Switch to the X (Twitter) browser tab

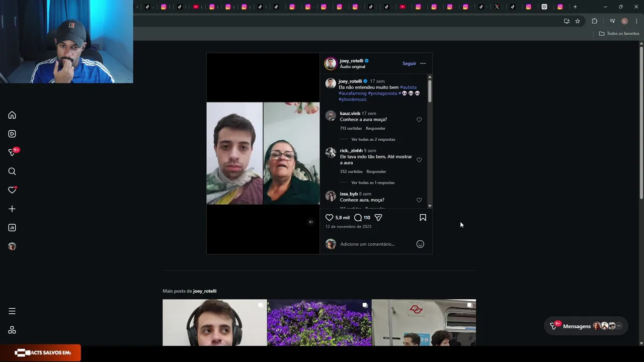pos(497,7)
